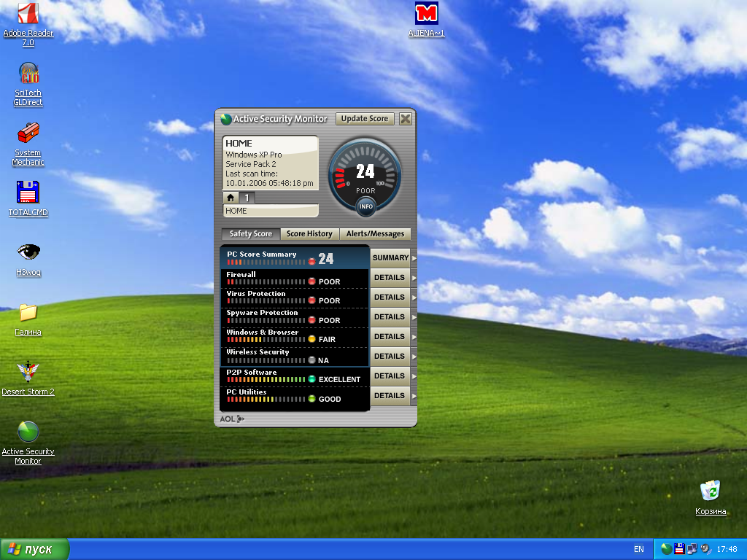
Task: Click the EN language indicator
Action: [x=639, y=550]
